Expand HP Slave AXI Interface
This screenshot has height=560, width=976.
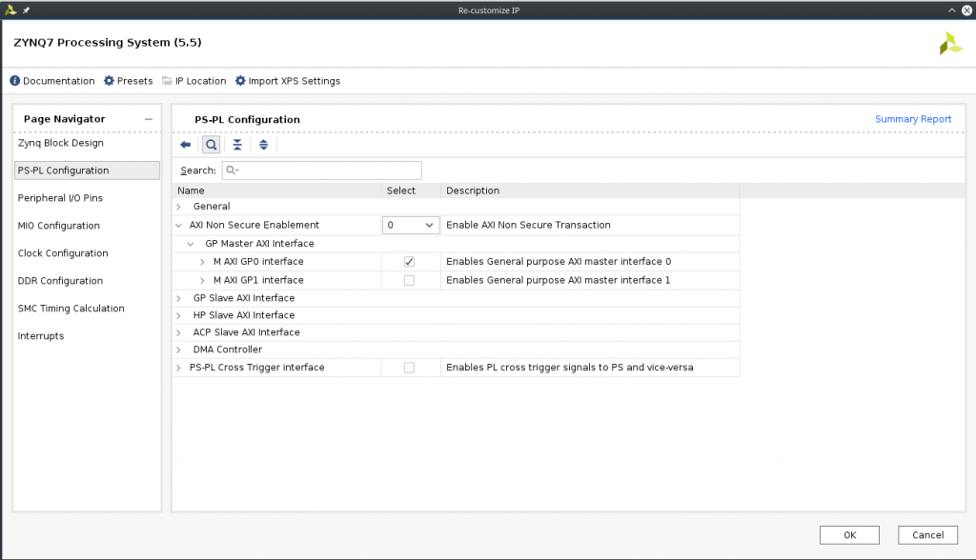178,315
